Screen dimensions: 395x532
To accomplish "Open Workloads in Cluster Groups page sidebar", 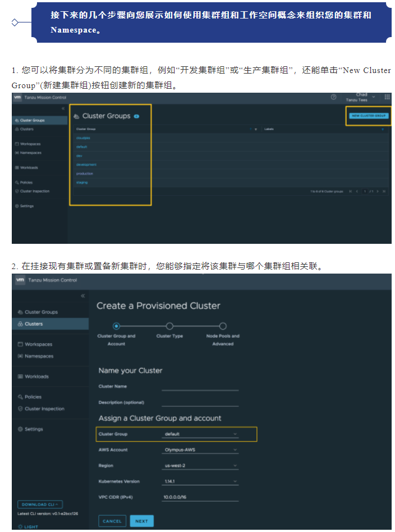I will pyautogui.click(x=26, y=167).
